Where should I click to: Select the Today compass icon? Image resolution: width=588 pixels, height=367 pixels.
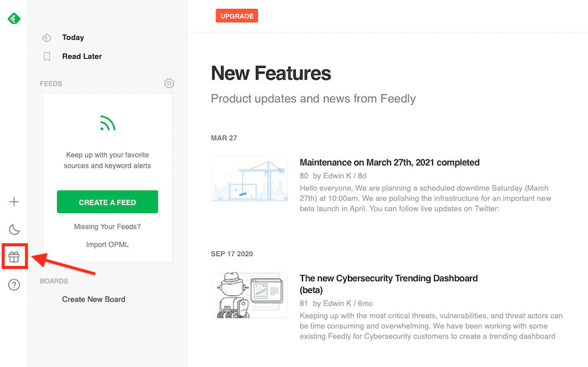tap(47, 37)
